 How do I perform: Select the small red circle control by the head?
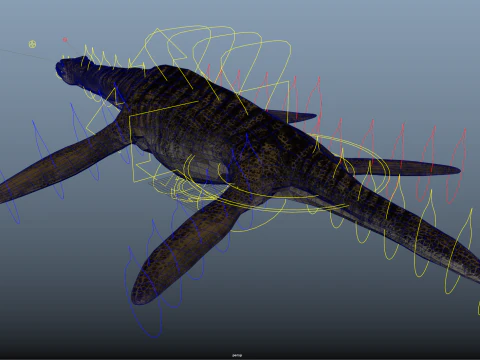tap(65, 40)
